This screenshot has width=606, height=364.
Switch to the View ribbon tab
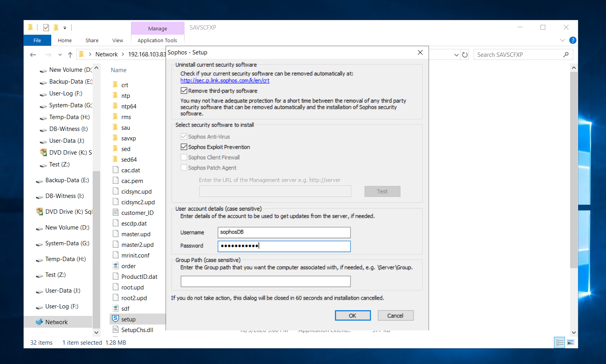(x=117, y=40)
